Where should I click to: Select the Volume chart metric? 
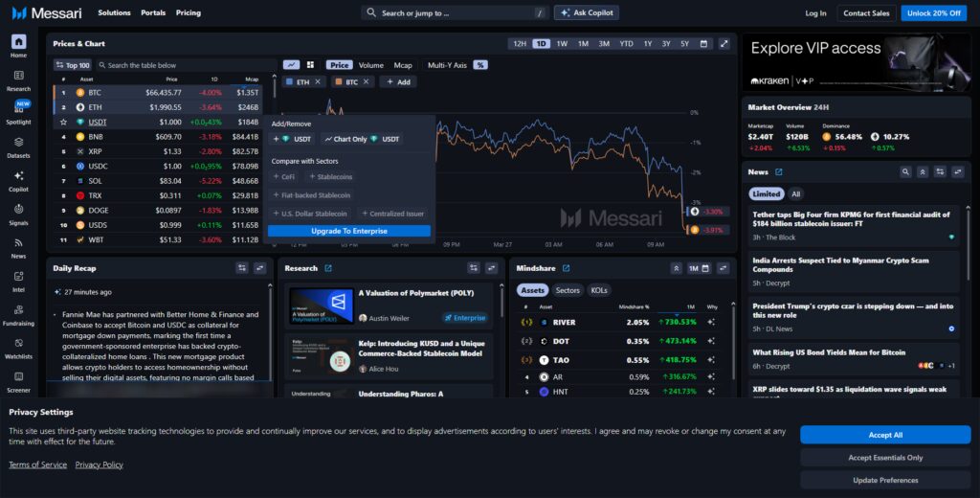point(370,65)
